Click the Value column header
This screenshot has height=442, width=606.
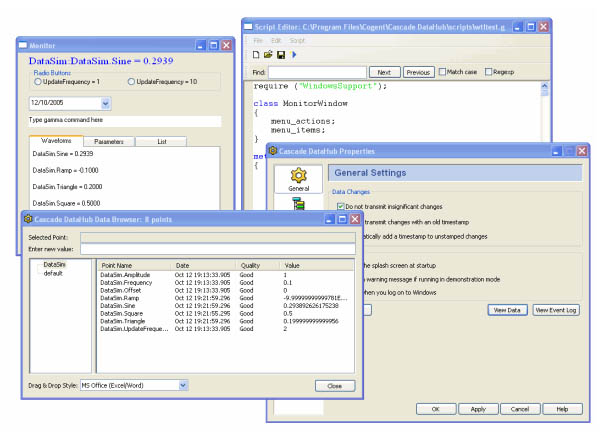pos(316,265)
